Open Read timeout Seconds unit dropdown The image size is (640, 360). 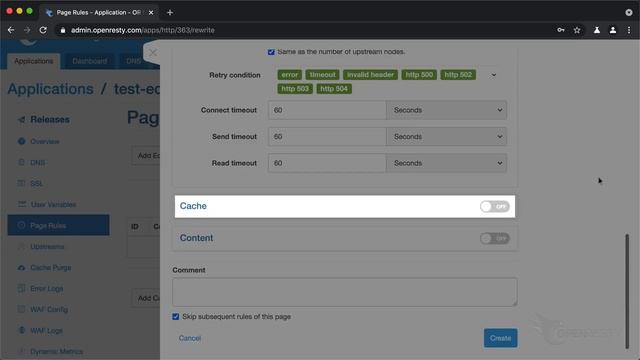(447, 163)
